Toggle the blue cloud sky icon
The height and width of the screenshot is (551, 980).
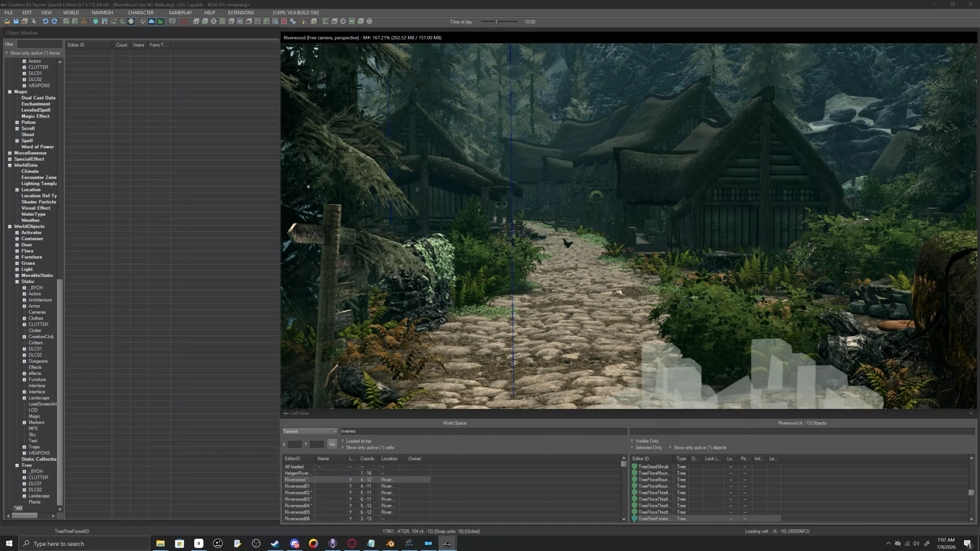(152, 21)
